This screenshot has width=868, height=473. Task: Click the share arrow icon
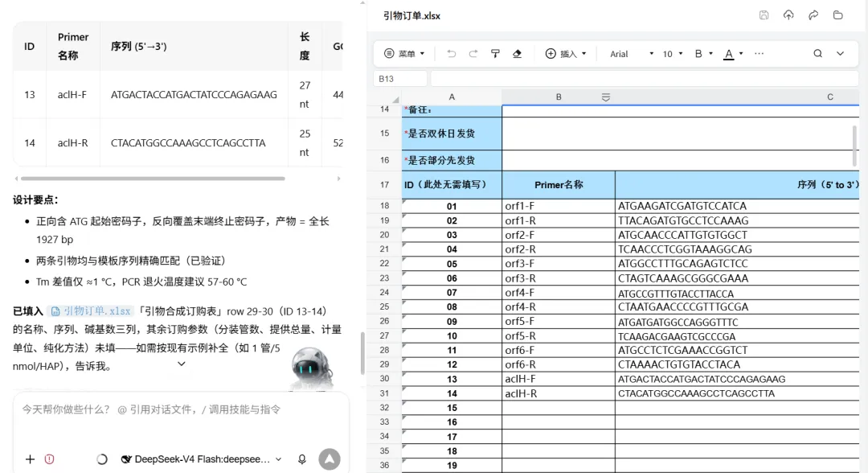point(813,15)
